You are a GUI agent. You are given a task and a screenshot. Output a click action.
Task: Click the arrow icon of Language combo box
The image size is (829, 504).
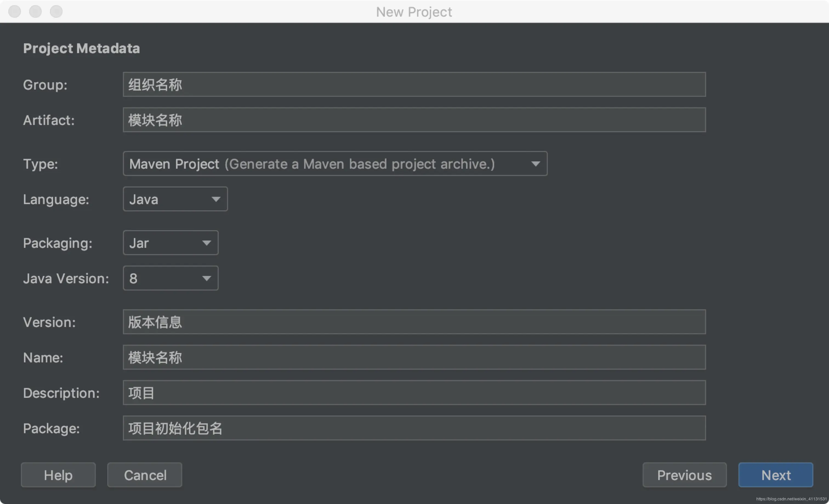(x=216, y=199)
